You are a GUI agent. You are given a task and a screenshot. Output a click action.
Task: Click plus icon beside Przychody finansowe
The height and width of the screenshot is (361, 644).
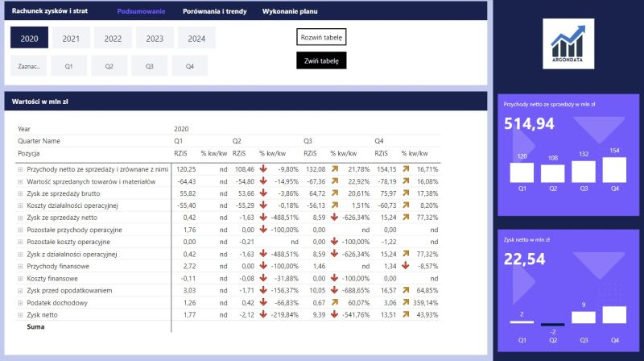click(20, 267)
